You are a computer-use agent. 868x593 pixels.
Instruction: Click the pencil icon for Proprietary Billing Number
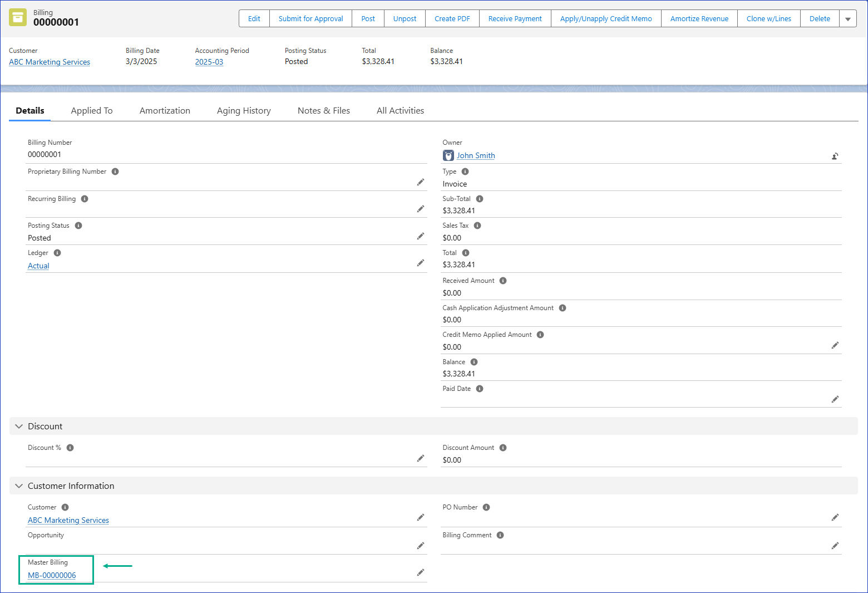click(421, 182)
